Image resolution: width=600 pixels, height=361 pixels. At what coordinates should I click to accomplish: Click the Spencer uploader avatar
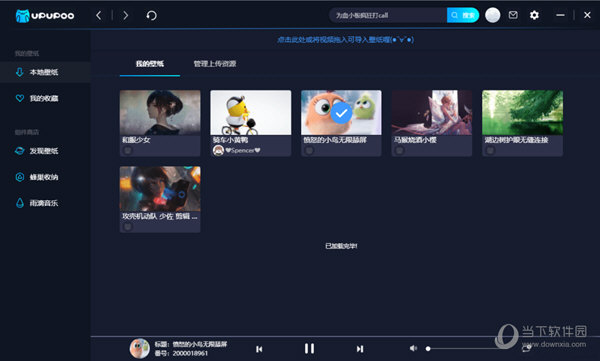(x=218, y=150)
